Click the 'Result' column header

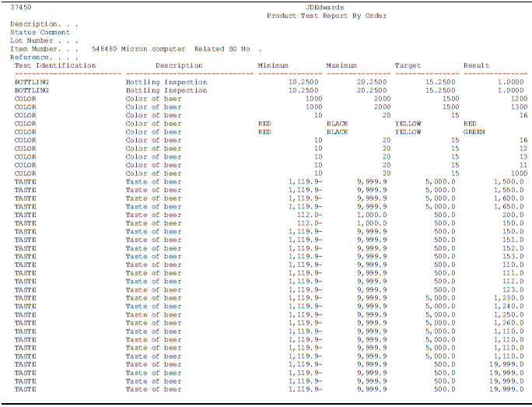pos(476,65)
